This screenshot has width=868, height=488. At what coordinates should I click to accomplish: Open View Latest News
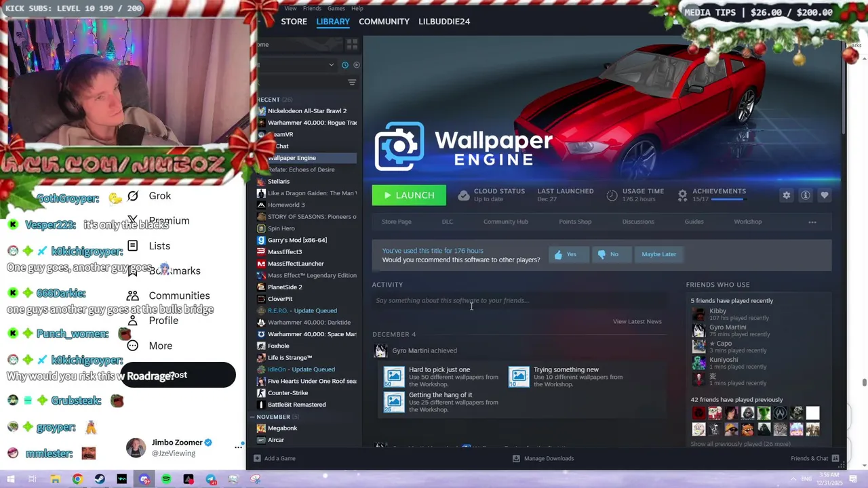pos(637,321)
